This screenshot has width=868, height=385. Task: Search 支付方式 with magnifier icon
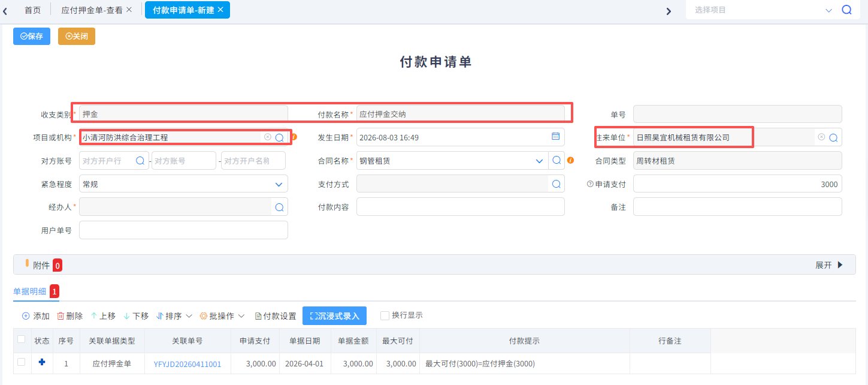coord(556,184)
